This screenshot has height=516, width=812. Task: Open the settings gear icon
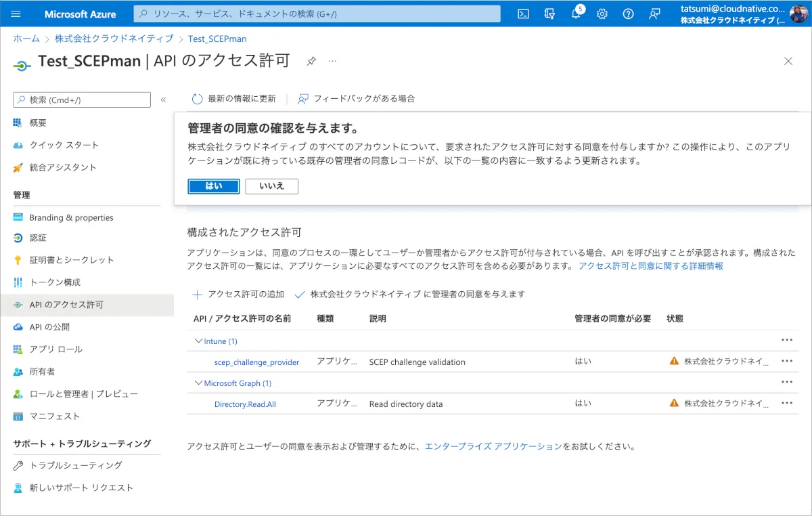(x=602, y=14)
